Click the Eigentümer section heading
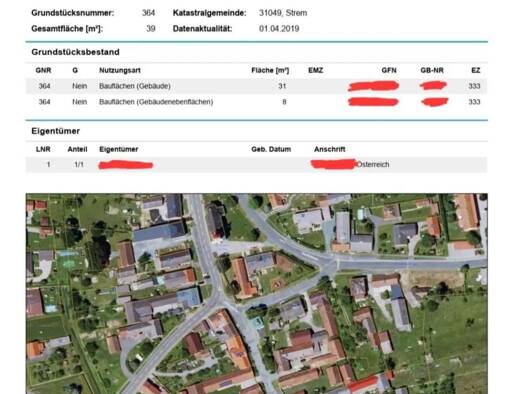The image size is (525, 394). (56, 131)
